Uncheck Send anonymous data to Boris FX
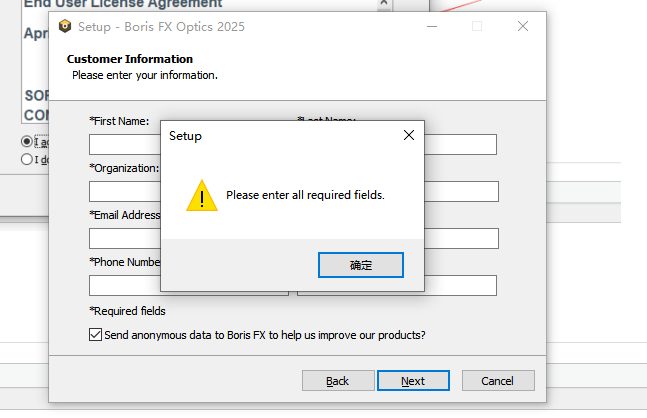Image resolution: width=647 pixels, height=418 pixels. (x=96, y=335)
